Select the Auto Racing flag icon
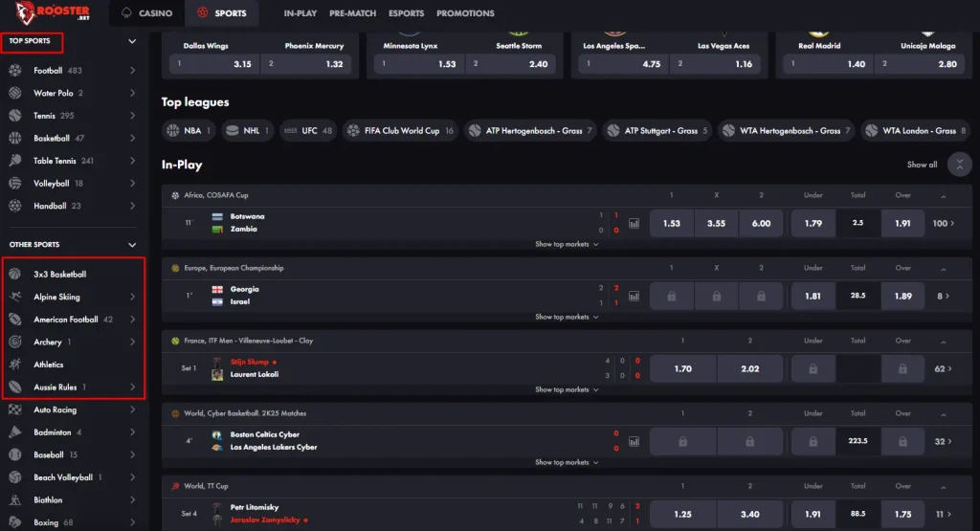 (15, 409)
